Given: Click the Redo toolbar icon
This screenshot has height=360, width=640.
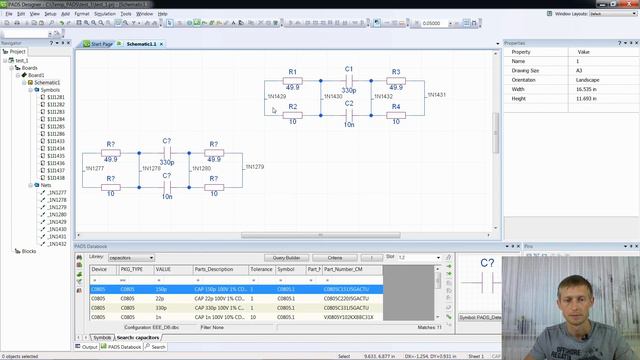Looking at the screenshot, I should click(x=69, y=23).
